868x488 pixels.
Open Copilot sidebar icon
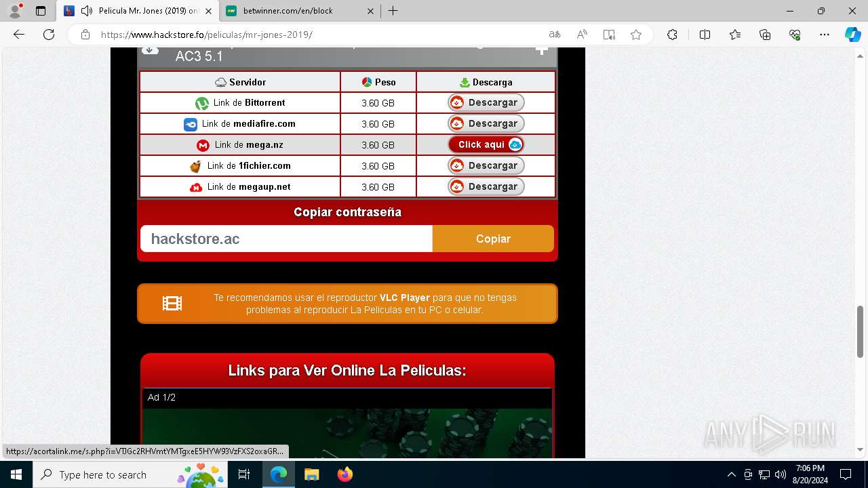click(852, 35)
